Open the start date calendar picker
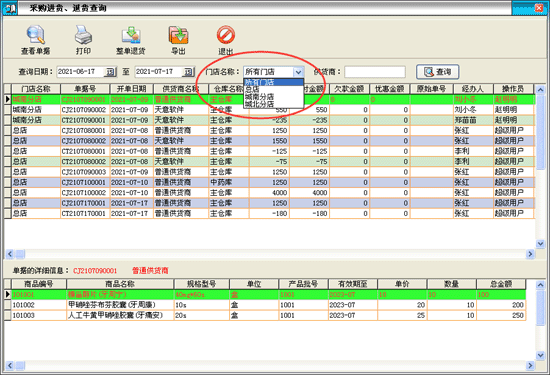 110,72
